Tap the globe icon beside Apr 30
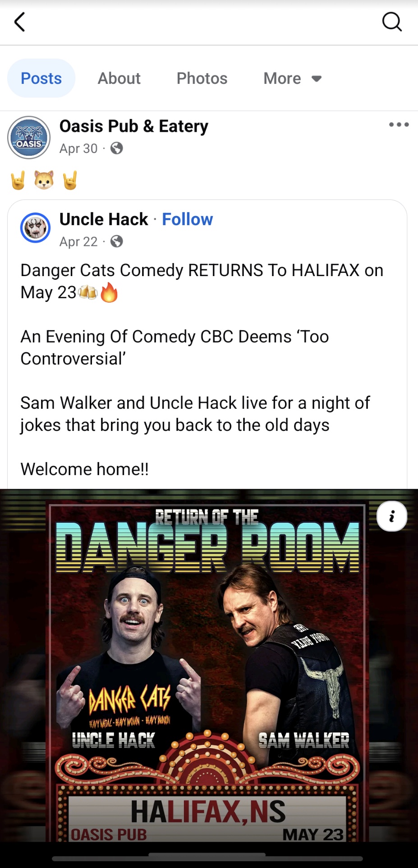Screen dimensions: 418x868 coord(117,148)
